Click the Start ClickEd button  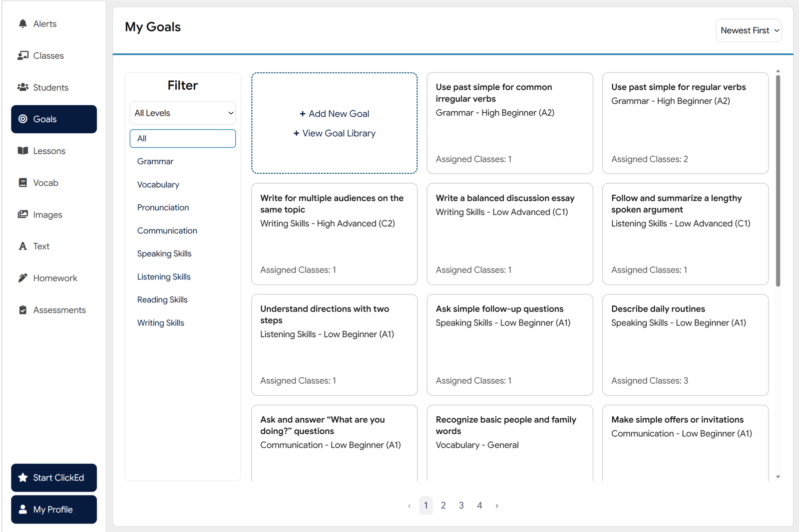coord(54,478)
